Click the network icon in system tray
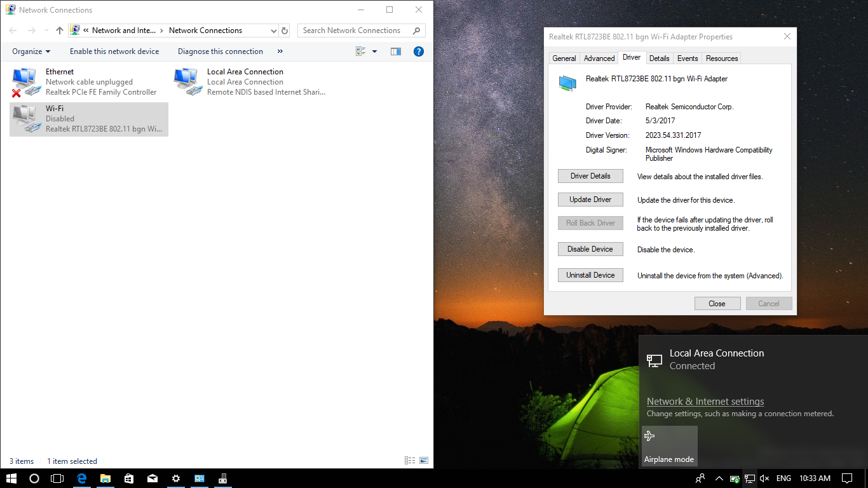The height and width of the screenshot is (488, 868). [750, 478]
